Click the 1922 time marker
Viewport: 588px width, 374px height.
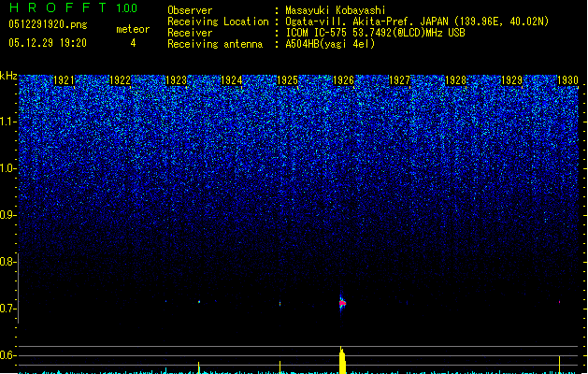click(x=120, y=79)
